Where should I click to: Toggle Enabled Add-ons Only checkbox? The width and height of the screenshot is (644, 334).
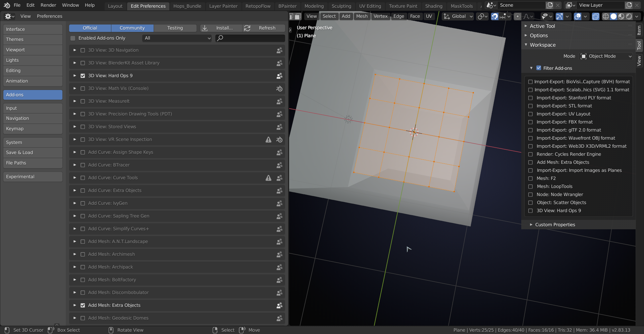[x=73, y=38]
